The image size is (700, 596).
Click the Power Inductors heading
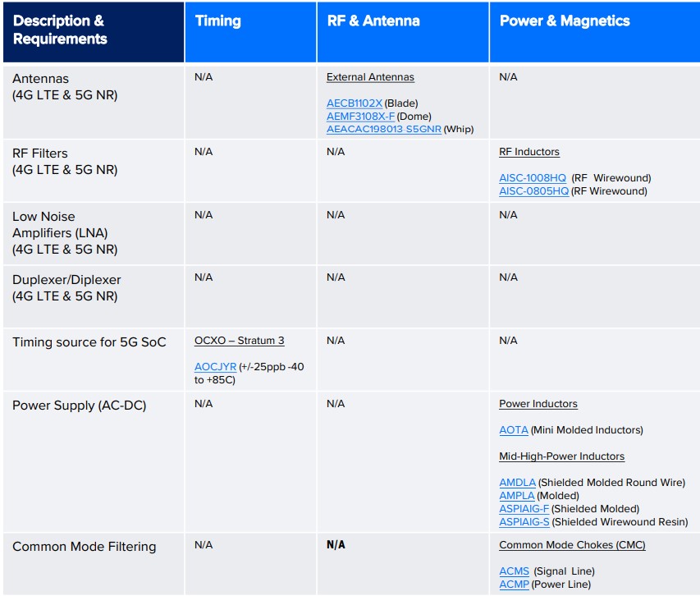[538, 404]
